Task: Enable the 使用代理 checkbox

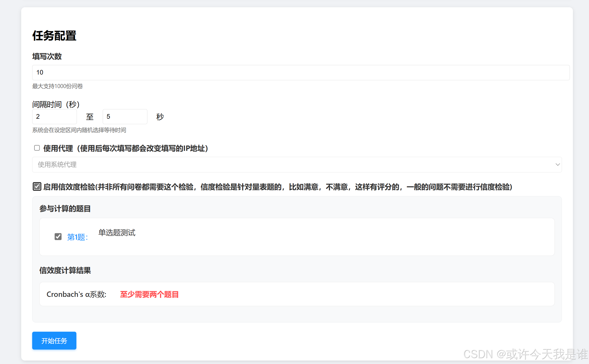Action: point(37,148)
